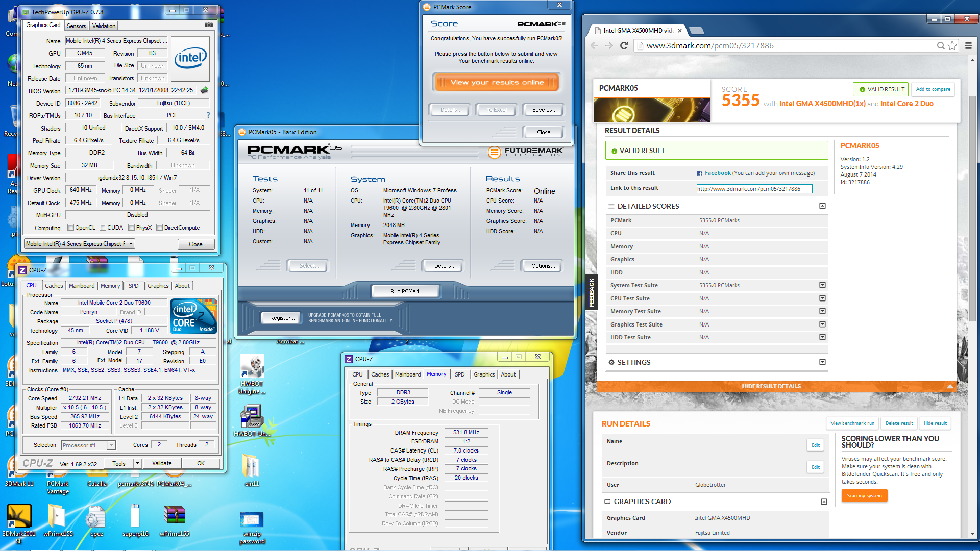The width and height of the screenshot is (980, 551).
Task: Open Tools dropdown arrow in CPU-Z
Action: 137,463
